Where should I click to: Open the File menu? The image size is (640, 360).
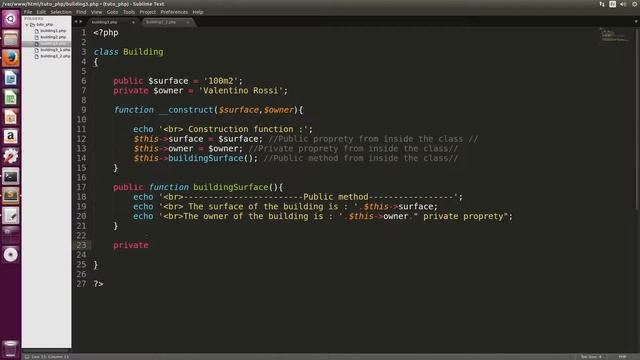pyautogui.click(x=28, y=12)
